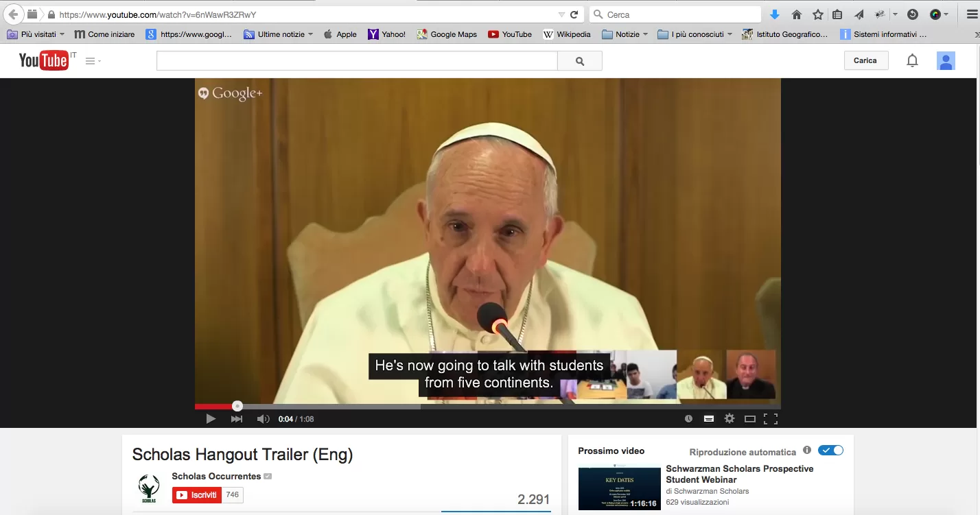Toggle subtitles in the player

709,419
